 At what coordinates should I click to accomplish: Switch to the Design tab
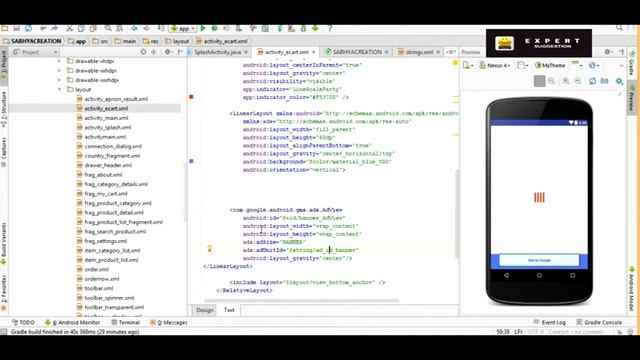204,310
